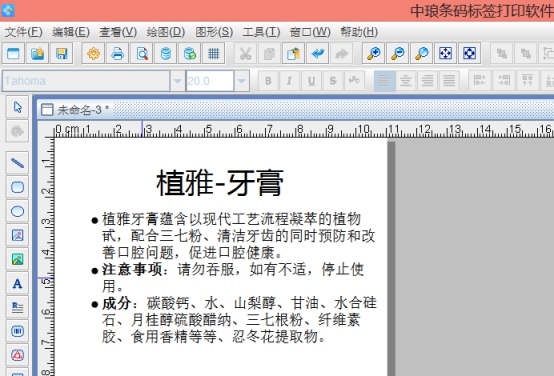Select the rounded rectangle tool
Screen dimensions: 554x376
[x=17, y=187]
